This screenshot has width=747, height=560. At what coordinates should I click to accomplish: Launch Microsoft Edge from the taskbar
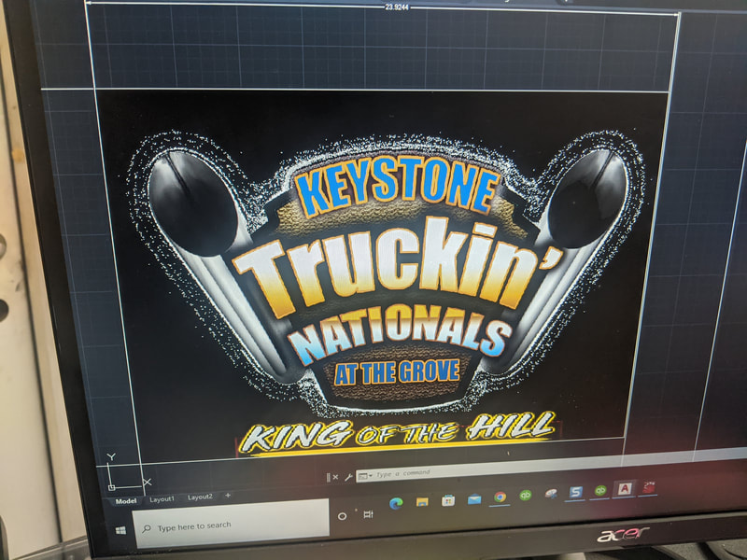pyautogui.click(x=396, y=503)
